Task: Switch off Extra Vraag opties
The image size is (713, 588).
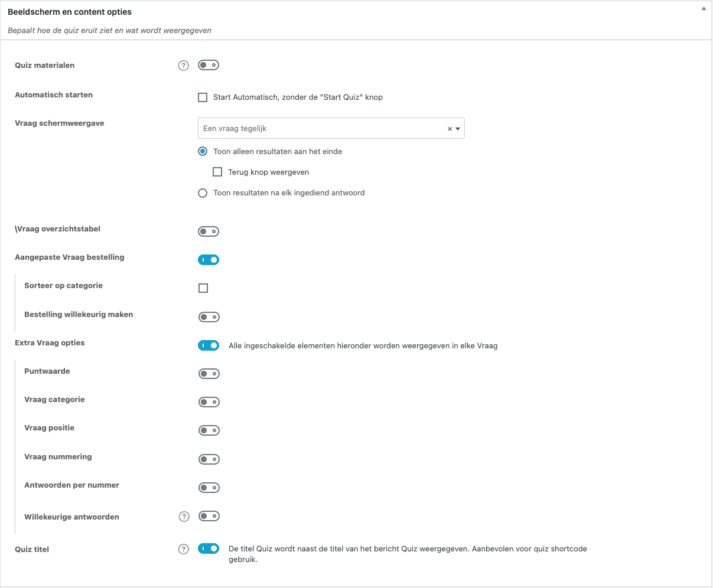Action: click(209, 345)
